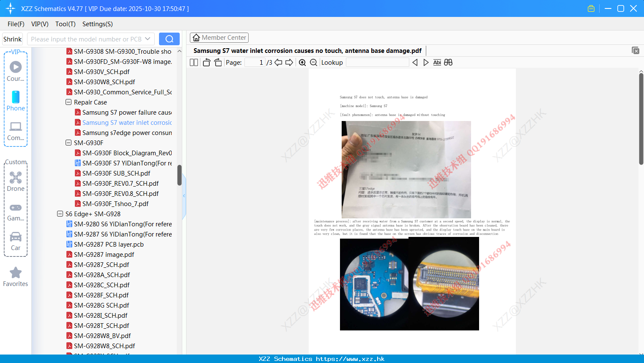644x363 pixels.
Task: Open SM-G930F_Tshoo_7.pdf
Action: (x=112, y=203)
